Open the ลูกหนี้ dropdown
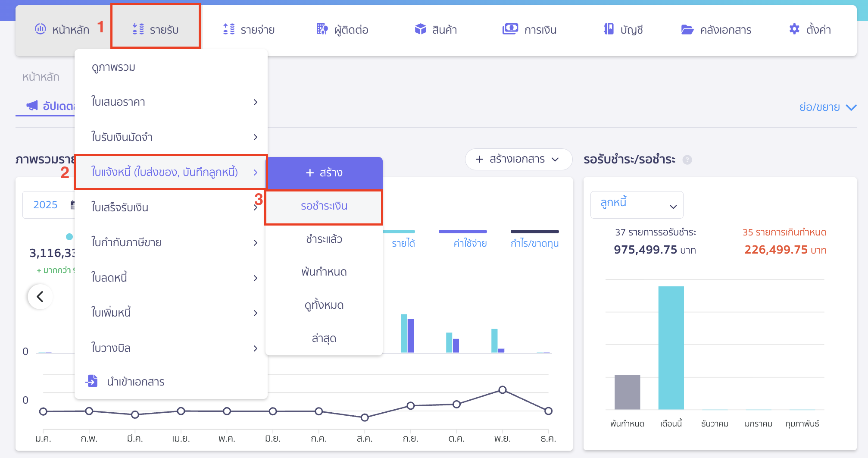The width and height of the screenshot is (868, 458). 637,205
